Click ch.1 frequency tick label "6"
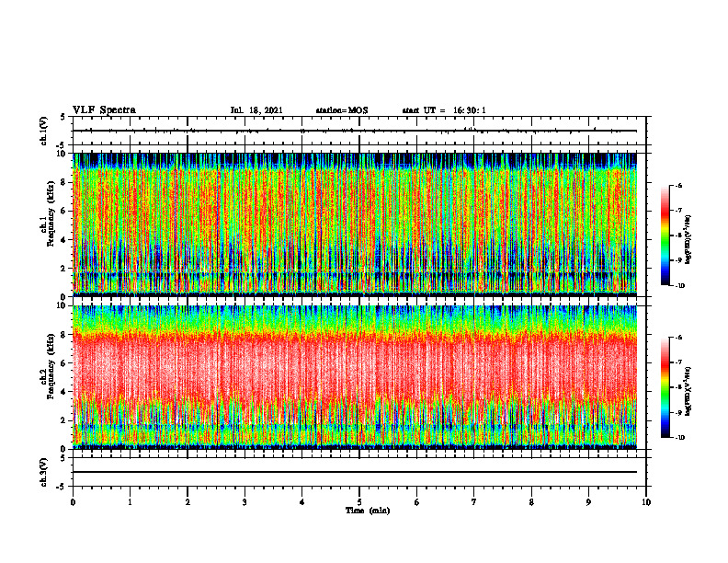728x563 pixels. 65,212
